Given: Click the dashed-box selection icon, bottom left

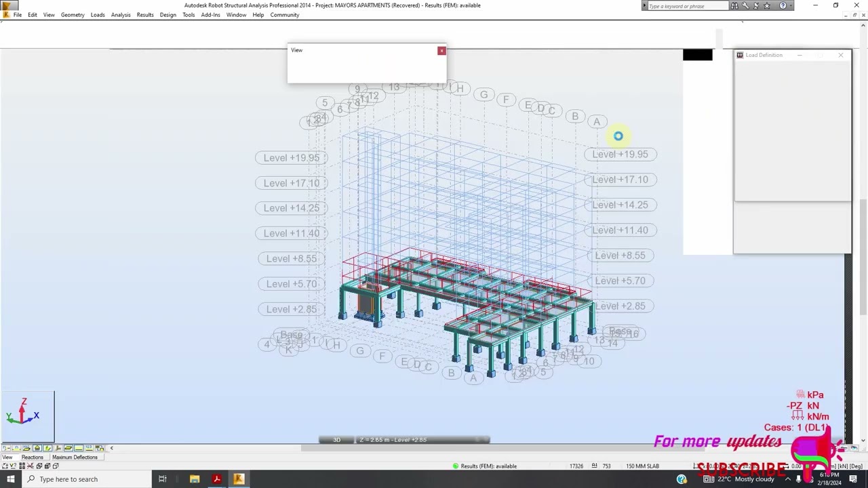Looking at the screenshot, I should [x=5, y=466].
